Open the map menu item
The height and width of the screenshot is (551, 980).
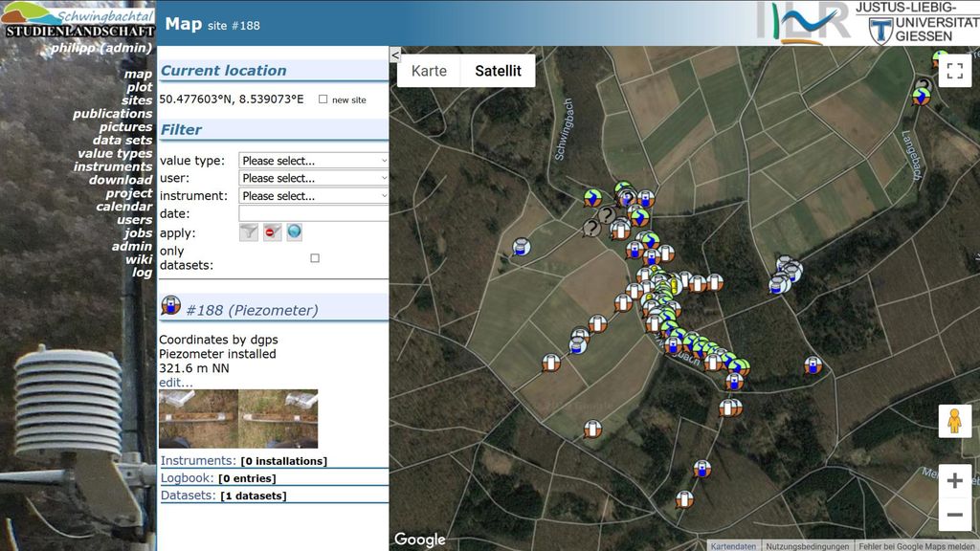138,74
